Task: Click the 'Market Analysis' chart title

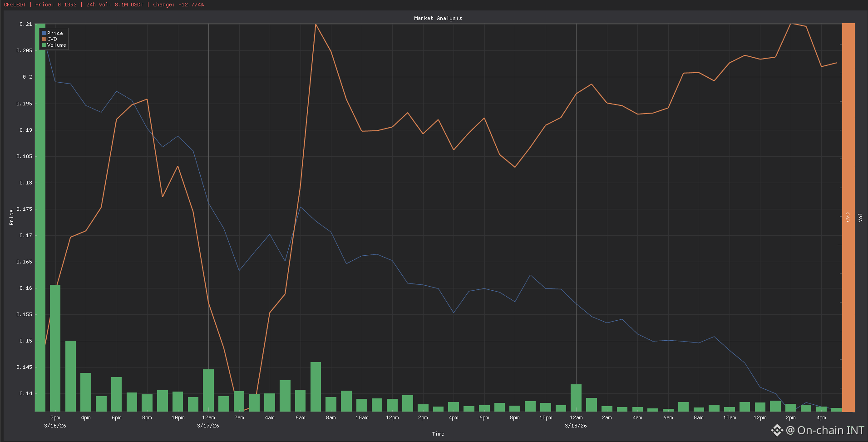Action: tap(438, 18)
